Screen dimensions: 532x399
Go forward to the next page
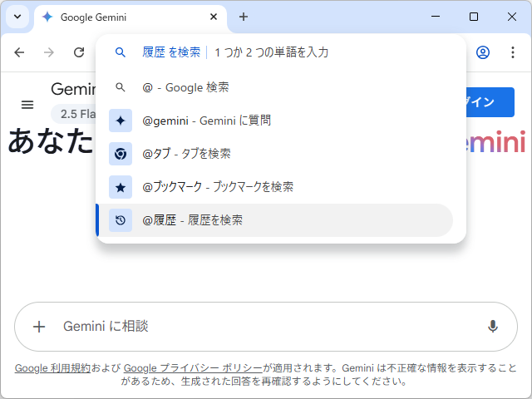coord(49,52)
